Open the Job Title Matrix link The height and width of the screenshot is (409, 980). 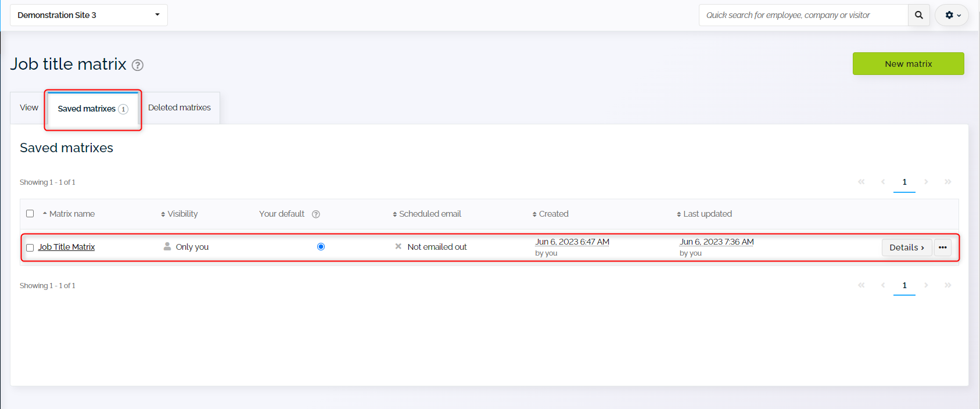(x=67, y=247)
